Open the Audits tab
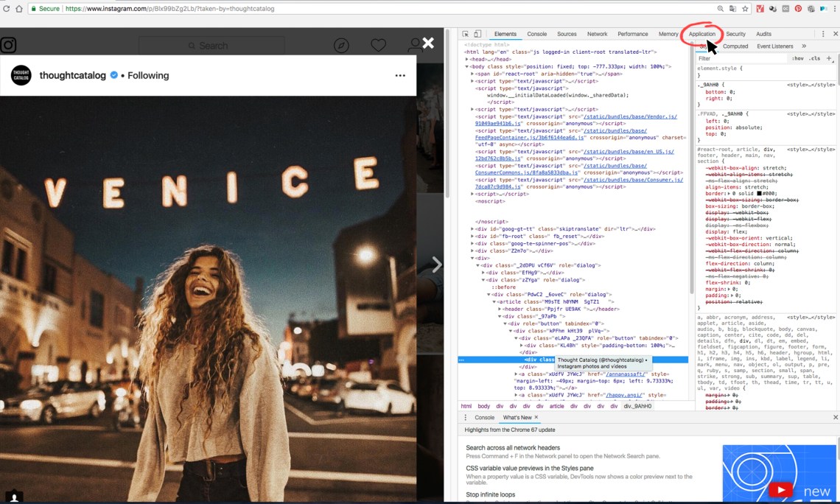This screenshot has height=504, width=840. point(763,34)
